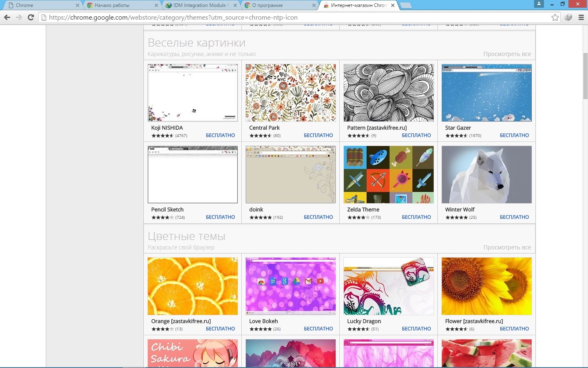Viewport: 588px width, 368px height.
Task: Click the browser Back arrow
Action: tap(7, 17)
